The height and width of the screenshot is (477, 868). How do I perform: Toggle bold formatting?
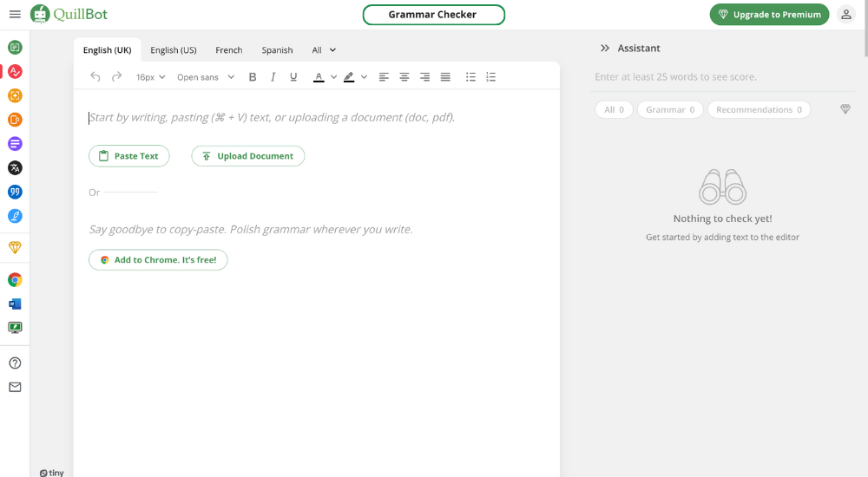pos(253,77)
